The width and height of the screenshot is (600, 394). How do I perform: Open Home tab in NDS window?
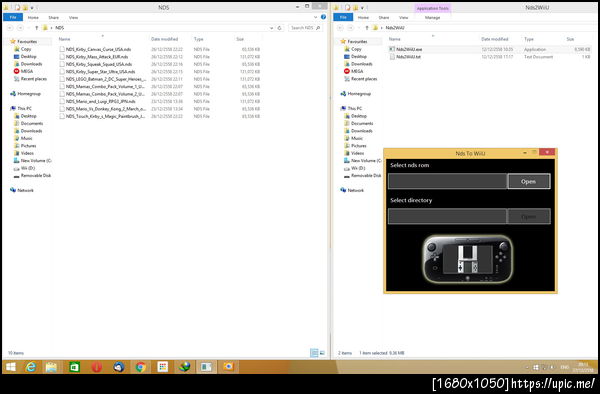(33, 18)
